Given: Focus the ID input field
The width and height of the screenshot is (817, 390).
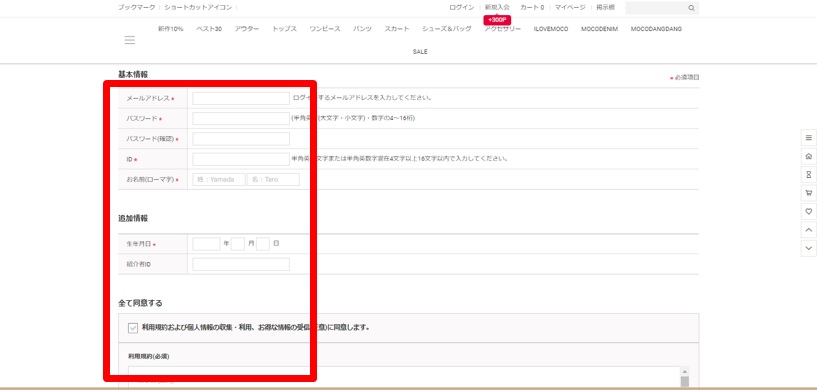Looking at the screenshot, I should 241,159.
